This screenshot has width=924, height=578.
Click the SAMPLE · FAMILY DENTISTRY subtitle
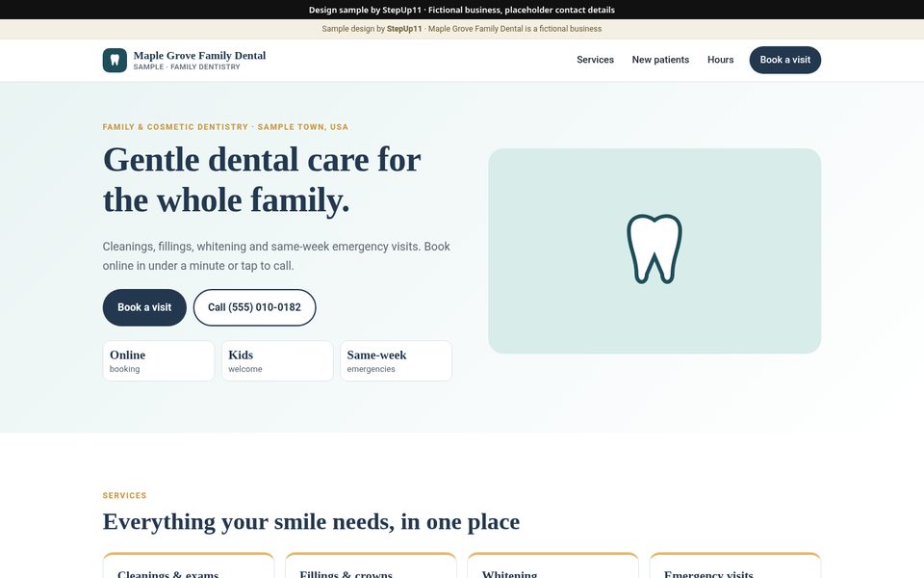[x=187, y=67]
